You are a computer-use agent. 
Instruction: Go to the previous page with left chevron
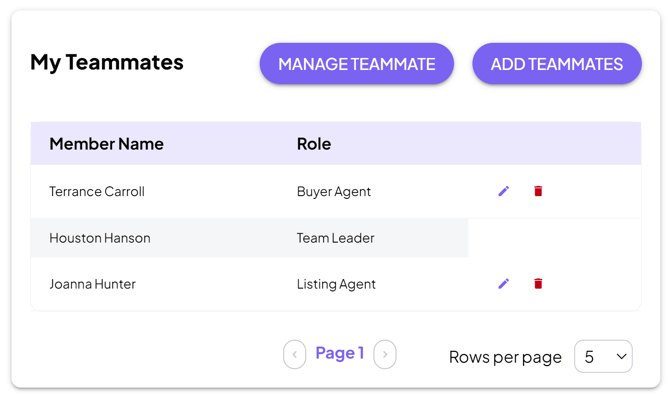294,354
